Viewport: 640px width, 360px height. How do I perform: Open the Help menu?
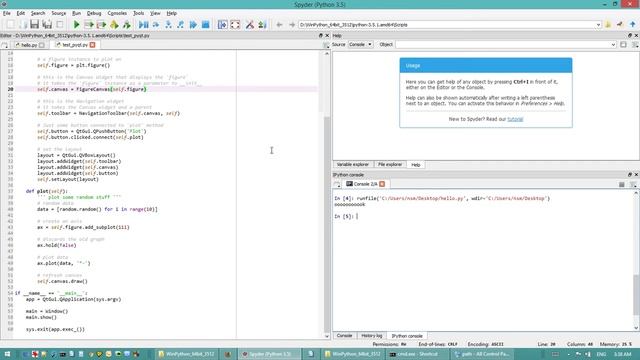(171, 13)
